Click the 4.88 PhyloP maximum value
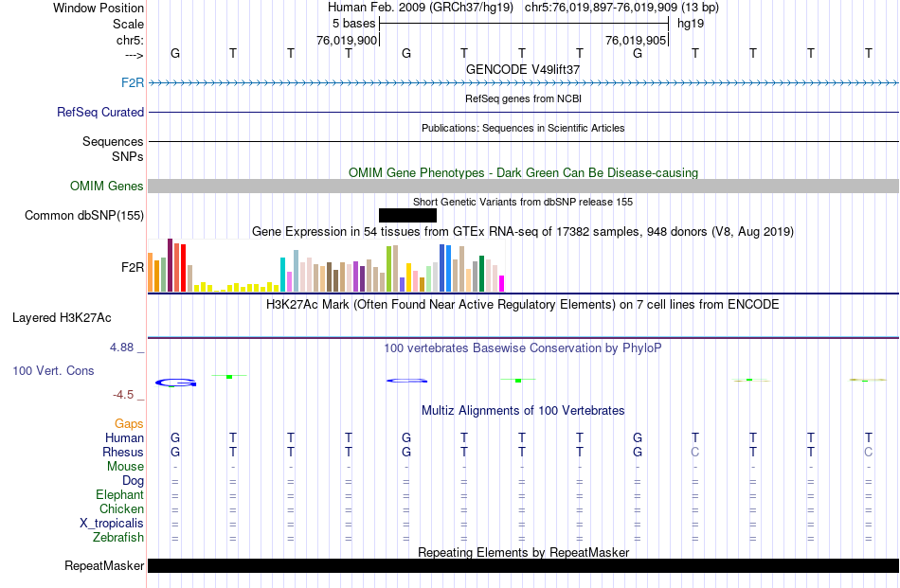 coord(121,347)
